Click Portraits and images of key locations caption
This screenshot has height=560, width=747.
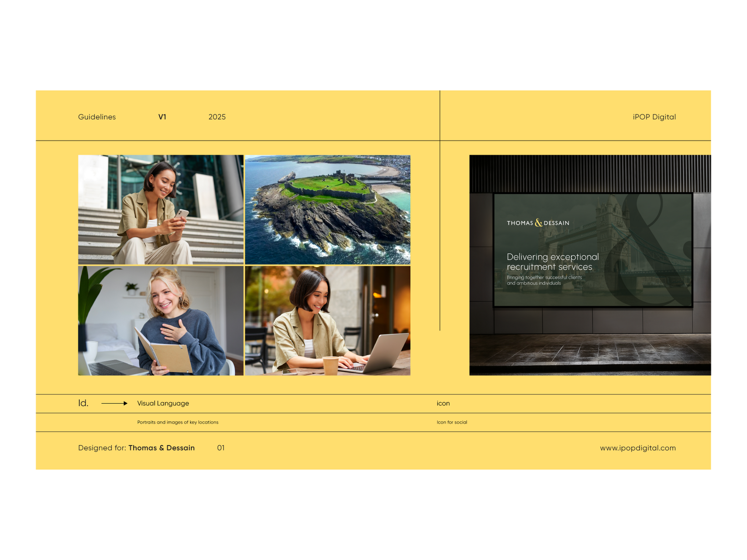(178, 422)
